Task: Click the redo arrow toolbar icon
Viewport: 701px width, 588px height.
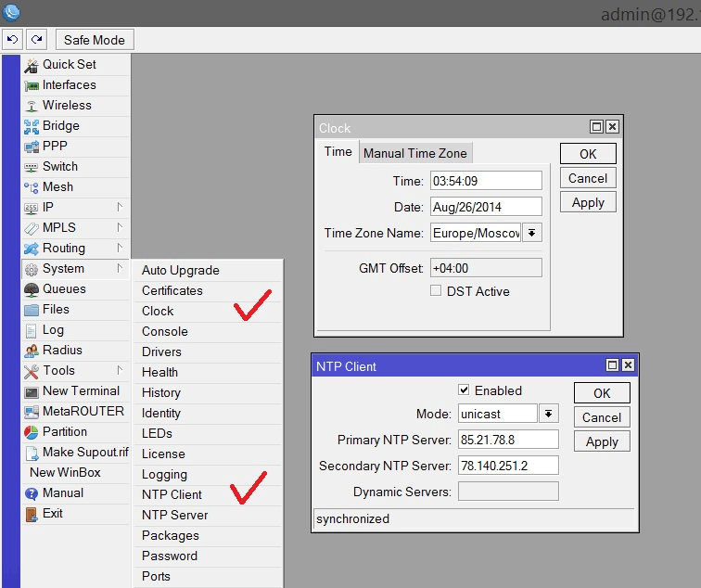Action: tap(37, 40)
